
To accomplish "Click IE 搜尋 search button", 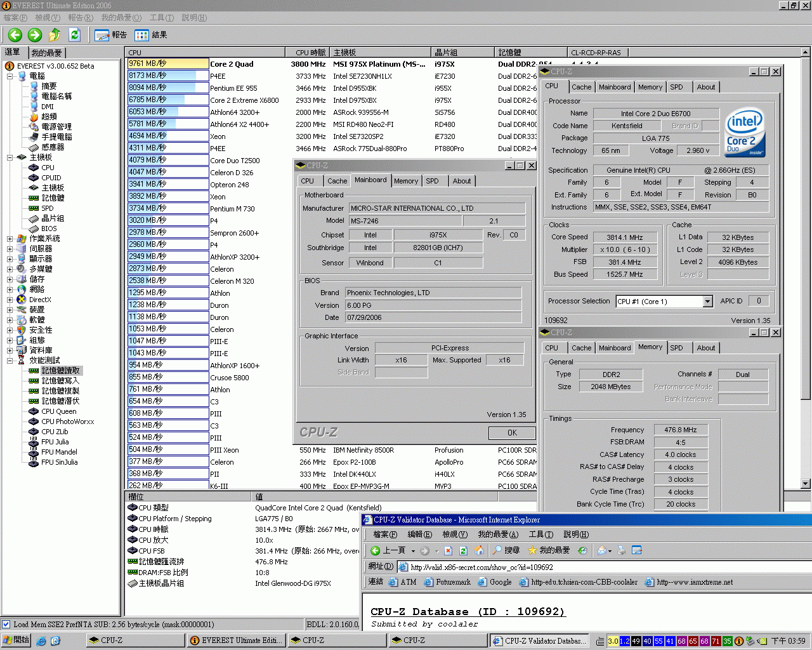I will point(506,550).
